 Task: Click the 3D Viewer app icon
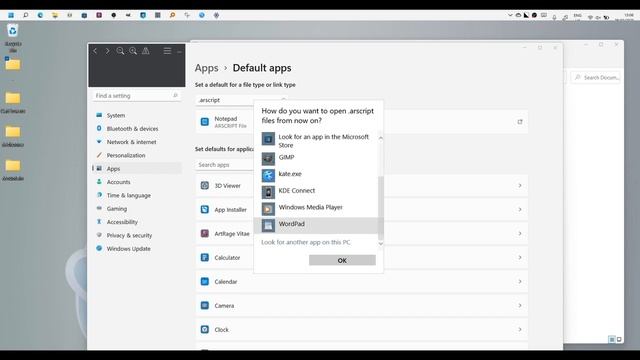point(204,186)
